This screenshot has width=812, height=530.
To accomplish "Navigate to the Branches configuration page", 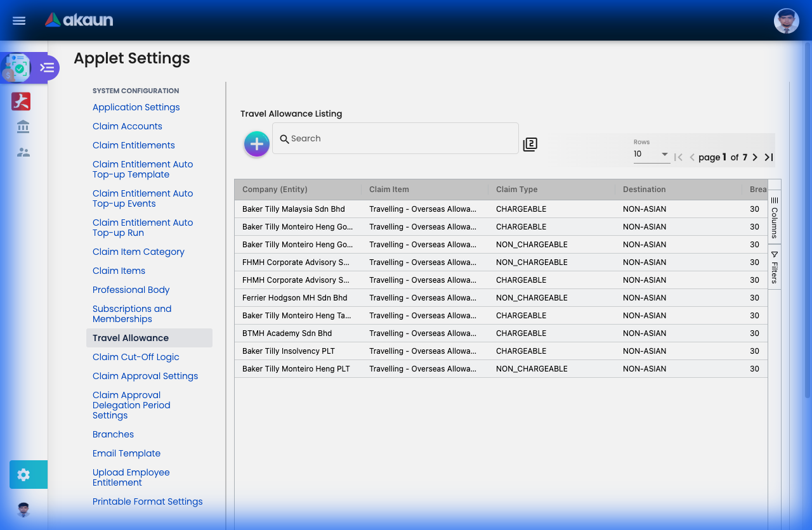I will [x=113, y=434].
